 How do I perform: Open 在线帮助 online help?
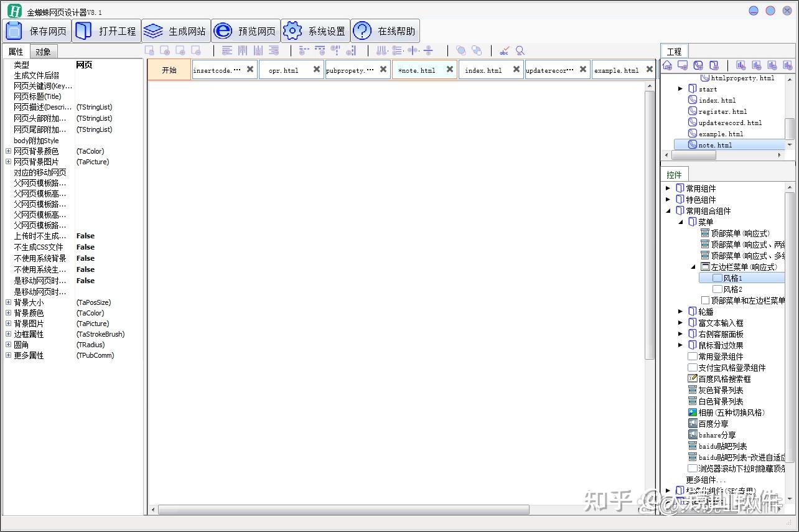(385, 31)
